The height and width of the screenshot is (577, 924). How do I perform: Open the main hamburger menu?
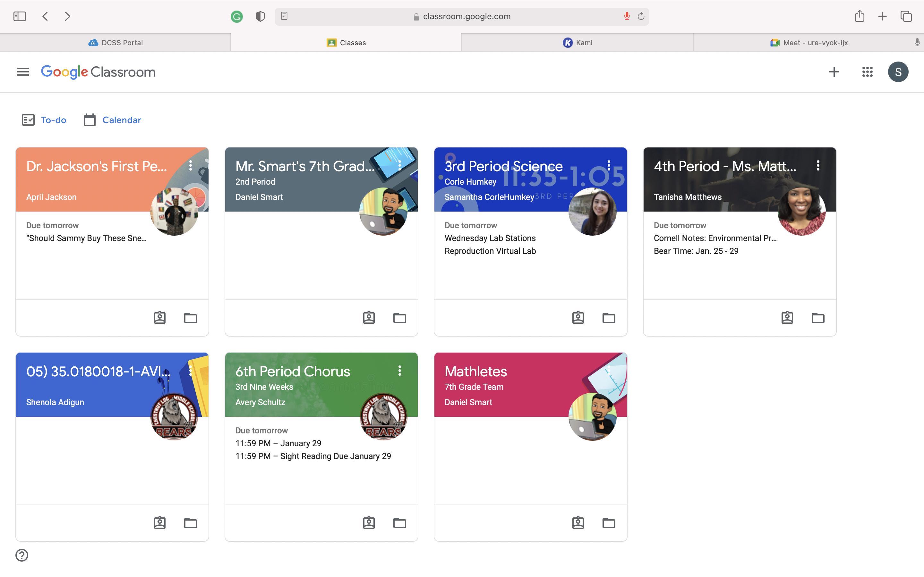coord(23,72)
